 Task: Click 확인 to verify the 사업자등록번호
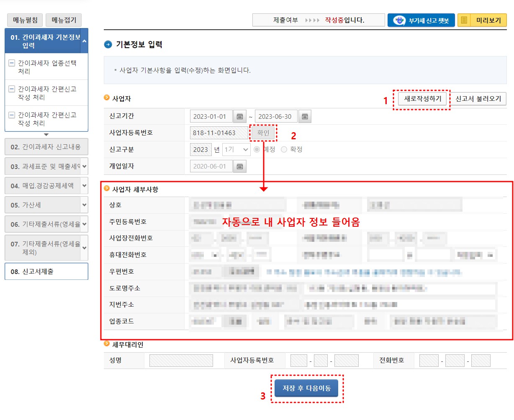(x=262, y=133)
